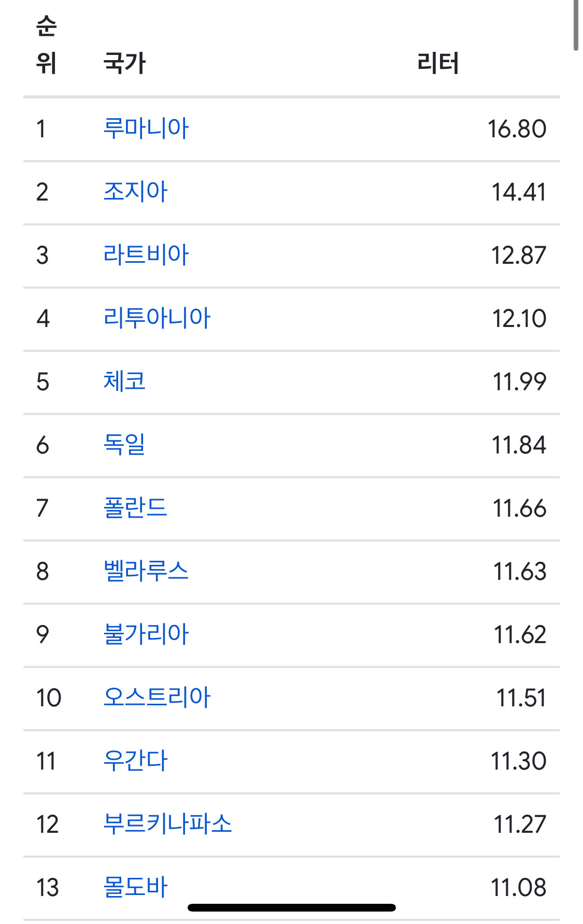
Task: Click the 국가 column header
Action: [x=124, y=63]
